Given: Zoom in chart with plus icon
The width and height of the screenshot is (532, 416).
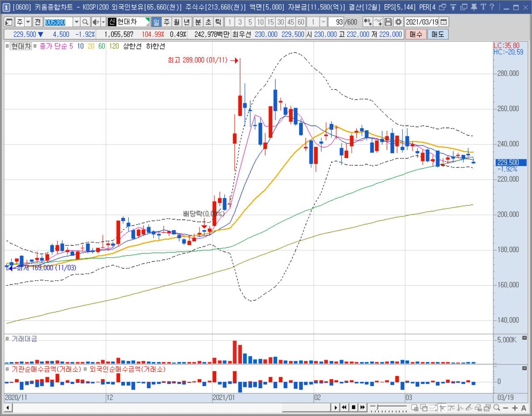Looking at the screenshot, I should [x=514, y=408].
